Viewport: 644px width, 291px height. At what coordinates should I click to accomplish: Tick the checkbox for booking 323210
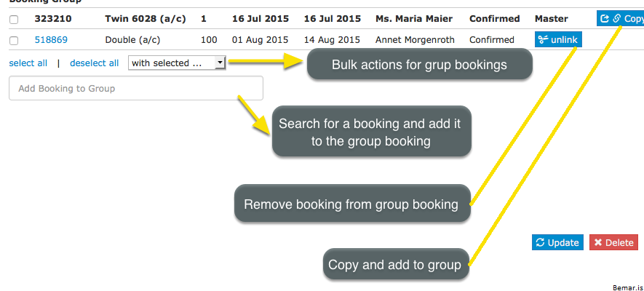coord(14,20)
